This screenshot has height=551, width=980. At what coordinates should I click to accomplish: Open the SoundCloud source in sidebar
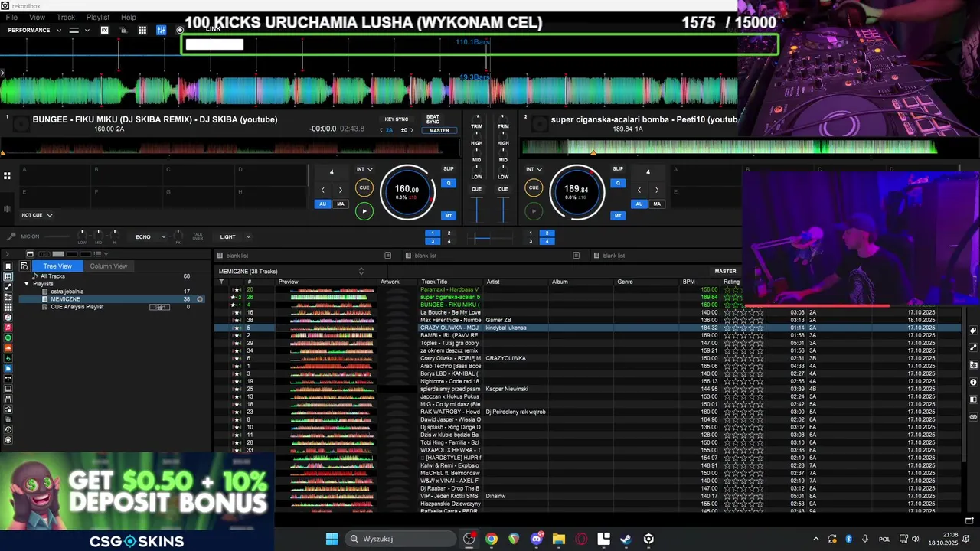(8, 347)
